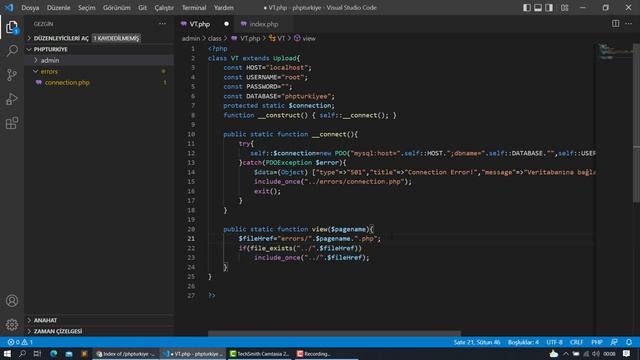The width and height of the screenshot is (640, 360).
Task: Change language mode via PHP status
Action: [x=597, y=342]
